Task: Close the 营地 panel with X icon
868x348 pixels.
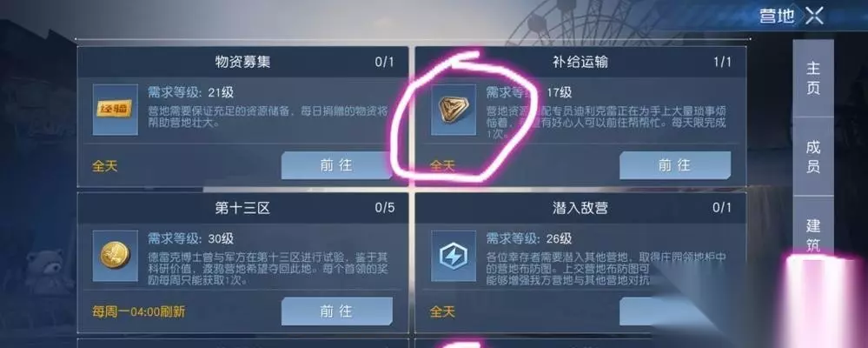Action: point(814,16)
